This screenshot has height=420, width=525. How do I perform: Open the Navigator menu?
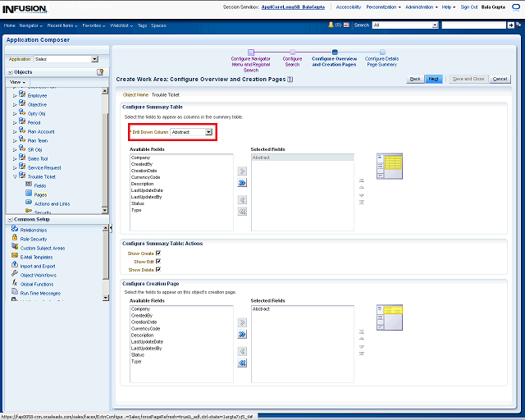30,25
